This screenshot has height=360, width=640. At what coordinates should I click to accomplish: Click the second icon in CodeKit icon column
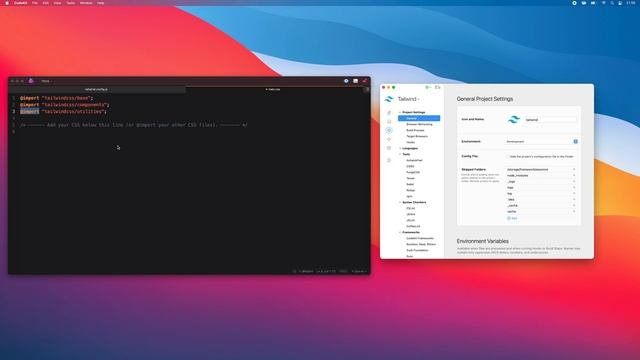coord(389,121)
